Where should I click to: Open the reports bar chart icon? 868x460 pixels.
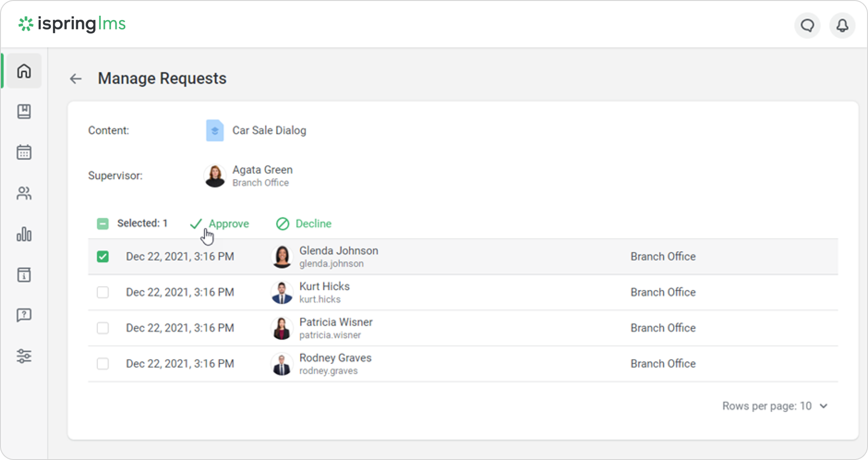(24, 234)
